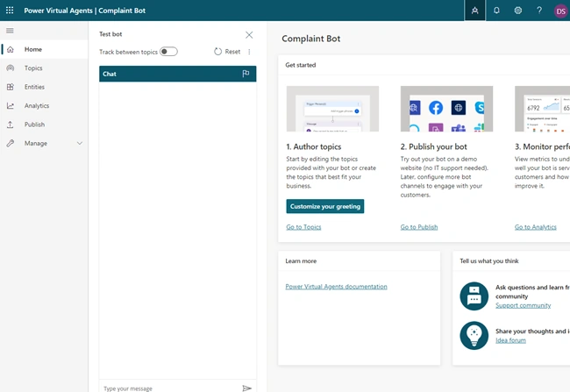Click the Publish upload icon in sidebar

[11, 125]
